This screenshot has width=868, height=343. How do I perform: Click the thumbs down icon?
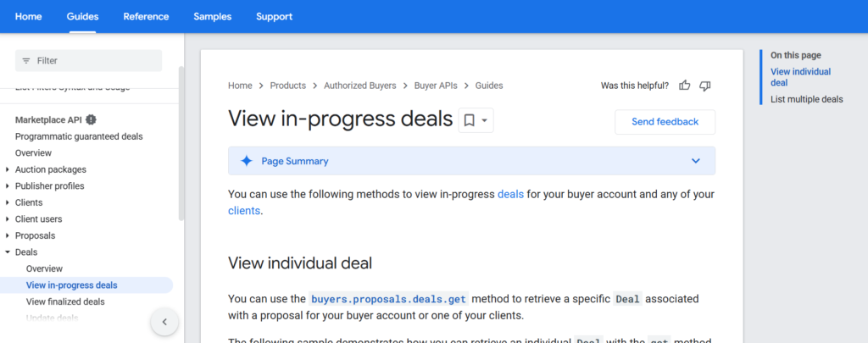705,86
